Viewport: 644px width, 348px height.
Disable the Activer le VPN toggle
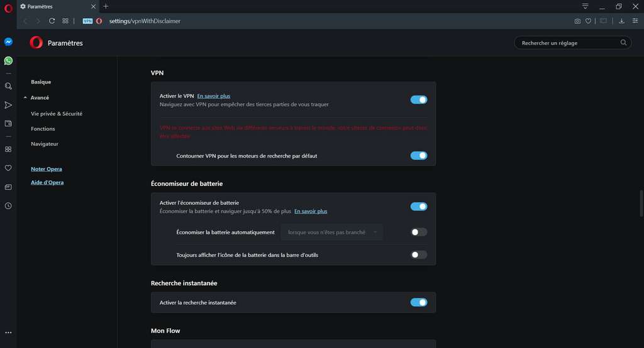coord(418,99)
